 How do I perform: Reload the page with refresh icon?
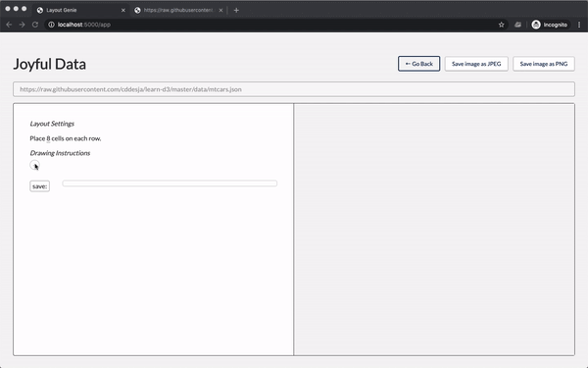pos(35,25)
